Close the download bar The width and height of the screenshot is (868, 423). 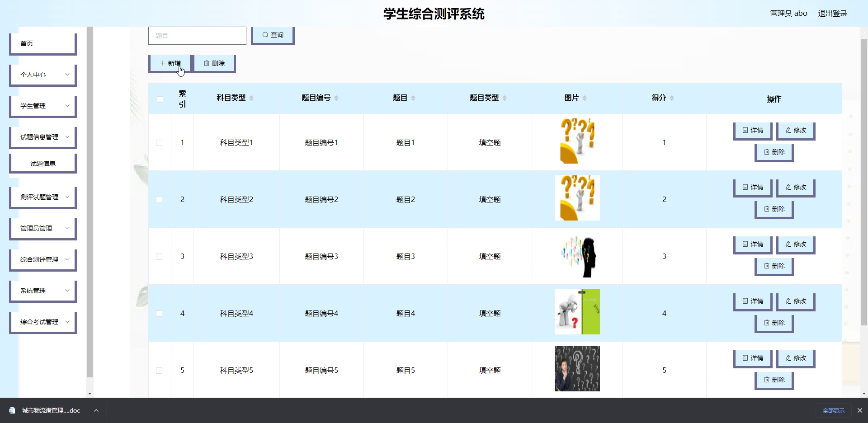pos(859,410)
